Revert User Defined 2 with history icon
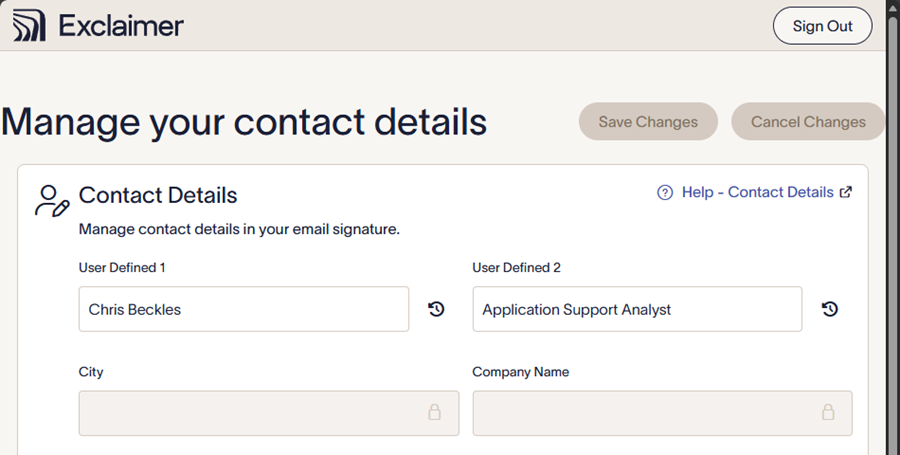Image resolution: width=900 pixels, height=455 pixels. pos(830,310)
